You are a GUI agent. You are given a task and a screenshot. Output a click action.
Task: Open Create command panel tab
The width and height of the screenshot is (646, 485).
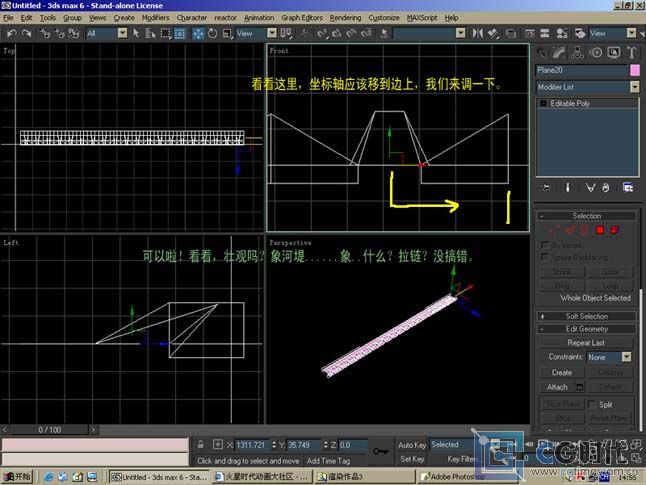click(x=542, y=53)
